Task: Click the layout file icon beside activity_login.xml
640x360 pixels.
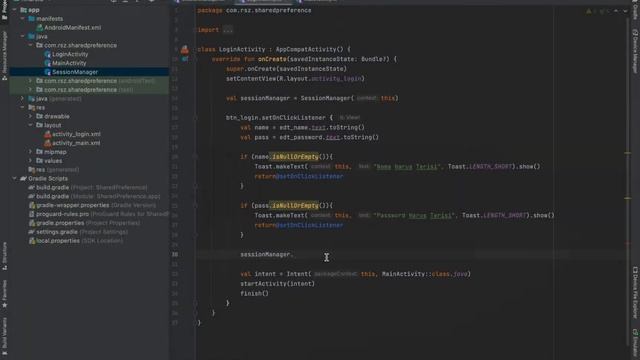Action: pos(47,134)
